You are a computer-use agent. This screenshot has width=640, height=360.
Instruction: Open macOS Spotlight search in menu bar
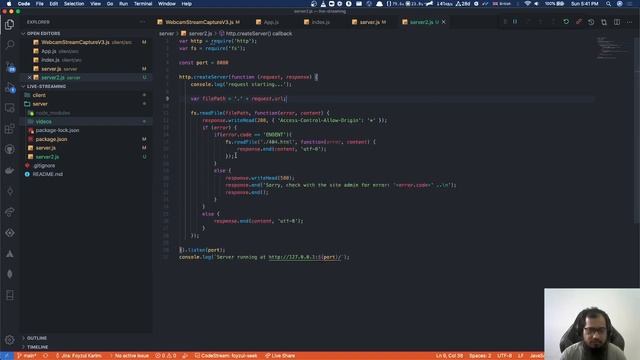609,4
